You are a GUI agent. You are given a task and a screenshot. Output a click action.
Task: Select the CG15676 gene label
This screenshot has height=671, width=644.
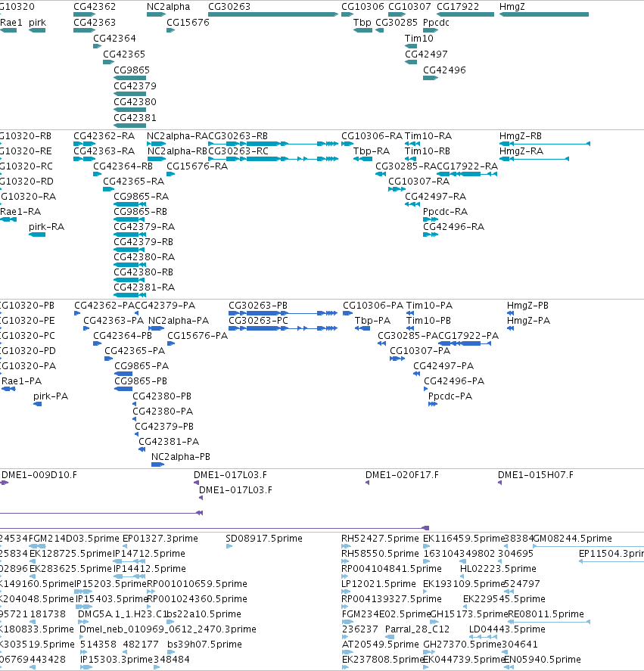tap(188, 23)
